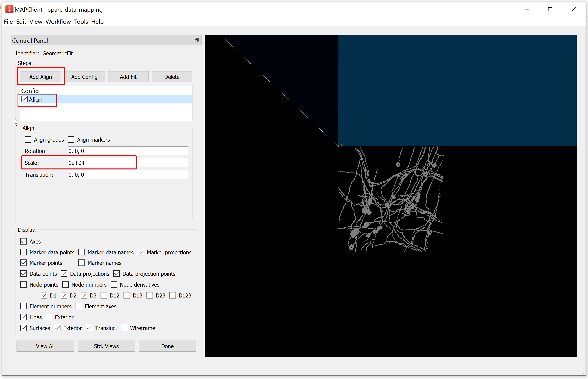Click the View All button
This screenshot has height=379, width=588.
(45, 346)
